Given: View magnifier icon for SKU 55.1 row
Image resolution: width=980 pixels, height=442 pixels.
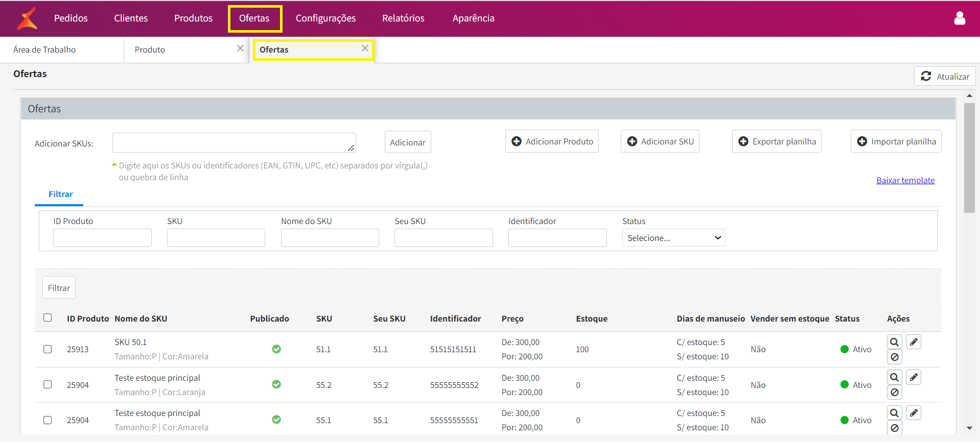Looking at the screenshot, I should click(894, 412).
